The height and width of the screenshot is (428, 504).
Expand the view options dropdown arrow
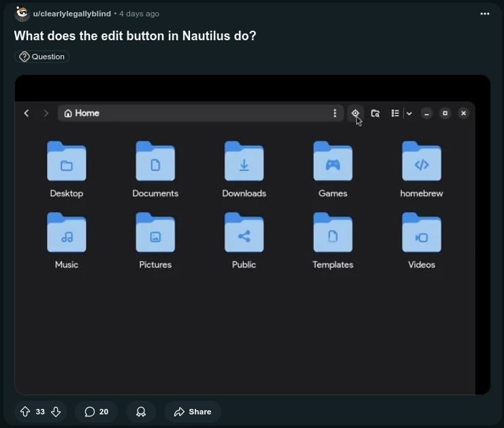point(409,113)
